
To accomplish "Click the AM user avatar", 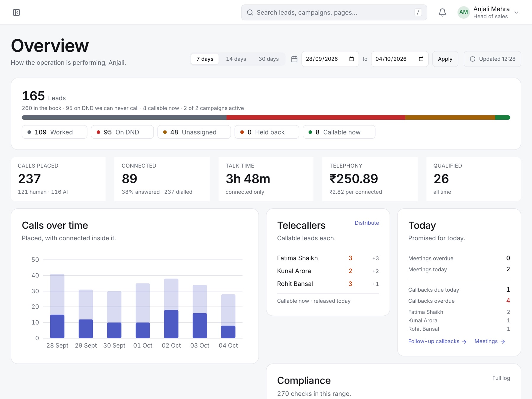I will tap(463, 12).
